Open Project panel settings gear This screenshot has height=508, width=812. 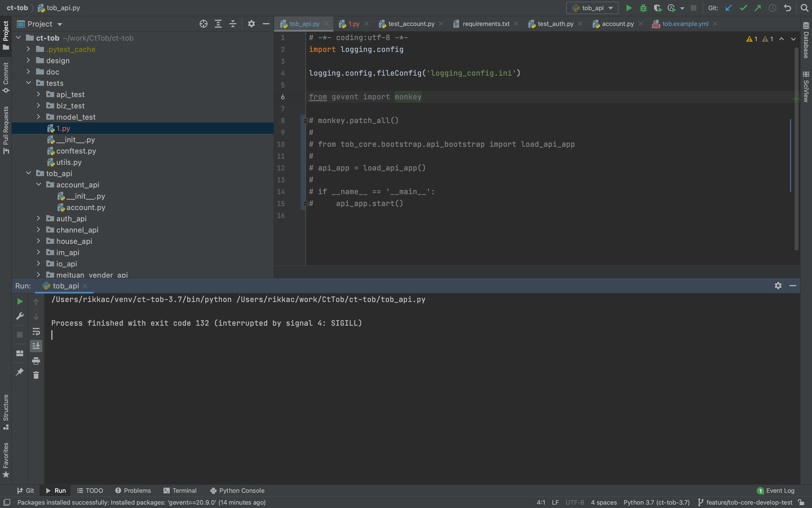click(251, 24)
